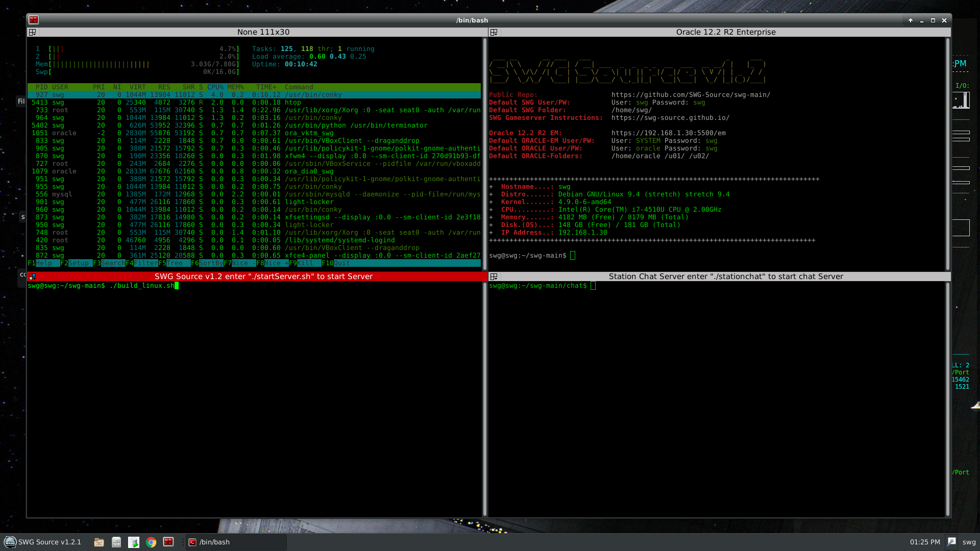Image resolution: width=980 pixels, height=551 pixels.
Task: Select the xfce4-panel process row
Action: point(254,256)
